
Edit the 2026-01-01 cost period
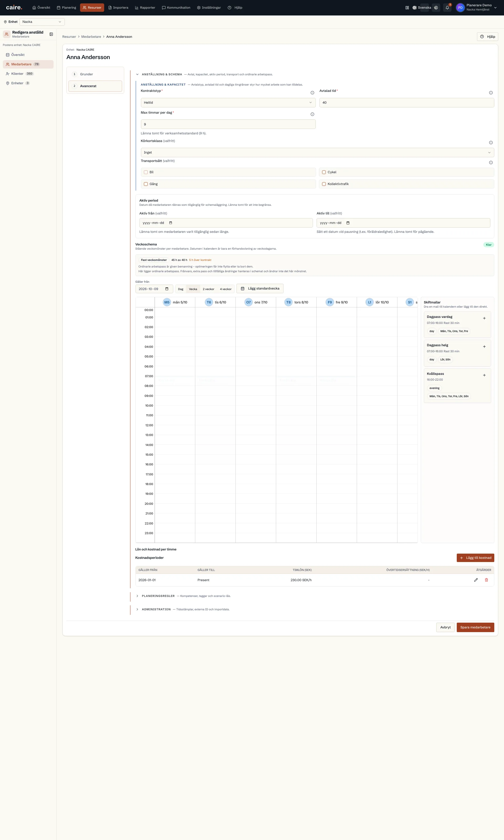tap(476, 580)
